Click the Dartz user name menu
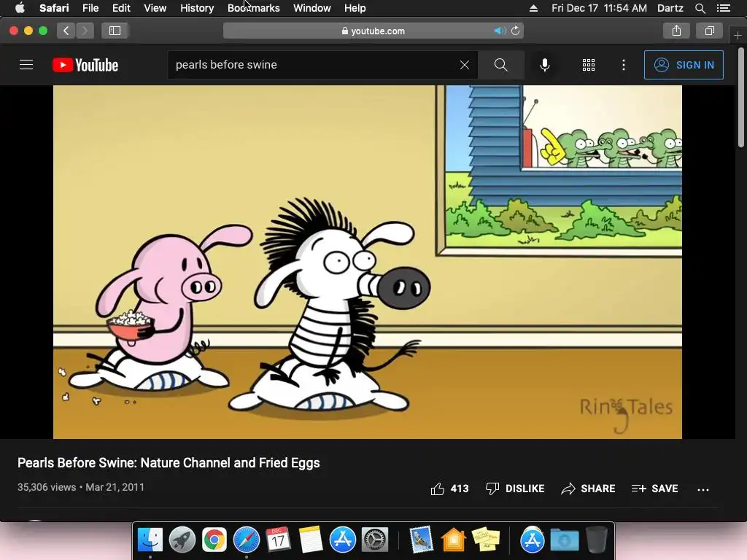The height and width of the screenshot is (560, 747). tap(670, 8)
